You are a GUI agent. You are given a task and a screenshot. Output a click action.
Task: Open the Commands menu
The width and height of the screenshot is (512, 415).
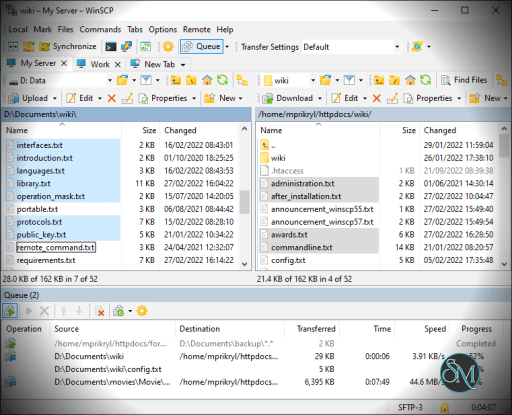(x=100, y=30)
